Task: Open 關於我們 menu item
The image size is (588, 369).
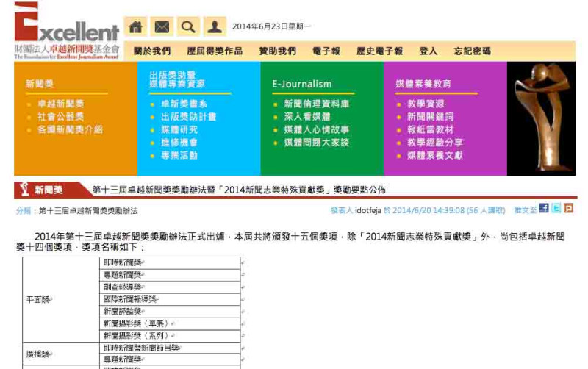Action: pos(152,51)
